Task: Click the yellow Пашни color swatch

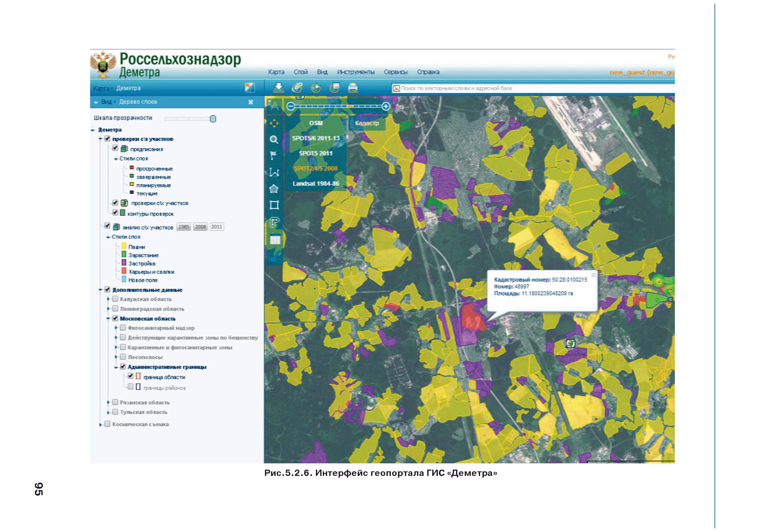Action: [124, 246]
